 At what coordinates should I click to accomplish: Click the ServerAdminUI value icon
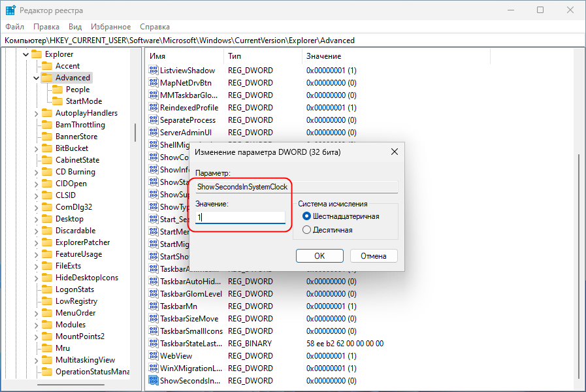(x=154, y=132)
